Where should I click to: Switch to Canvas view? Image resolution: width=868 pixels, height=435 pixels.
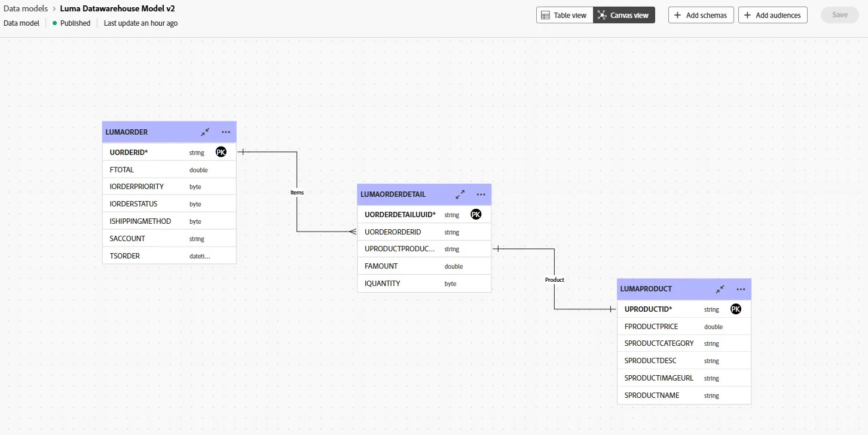pos(624,15)
